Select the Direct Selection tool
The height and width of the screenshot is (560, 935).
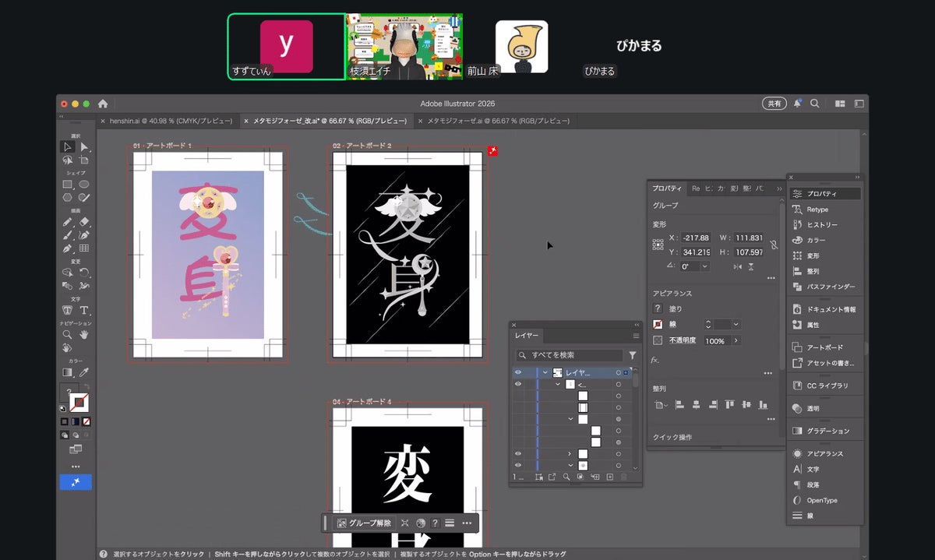pyautogui.click(x=83, y=146)
